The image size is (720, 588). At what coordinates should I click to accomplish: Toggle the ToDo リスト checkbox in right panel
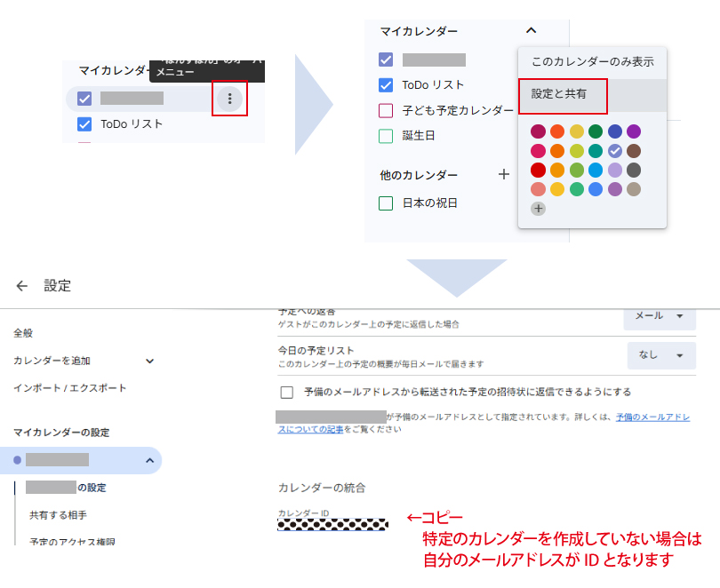[386, 85]
